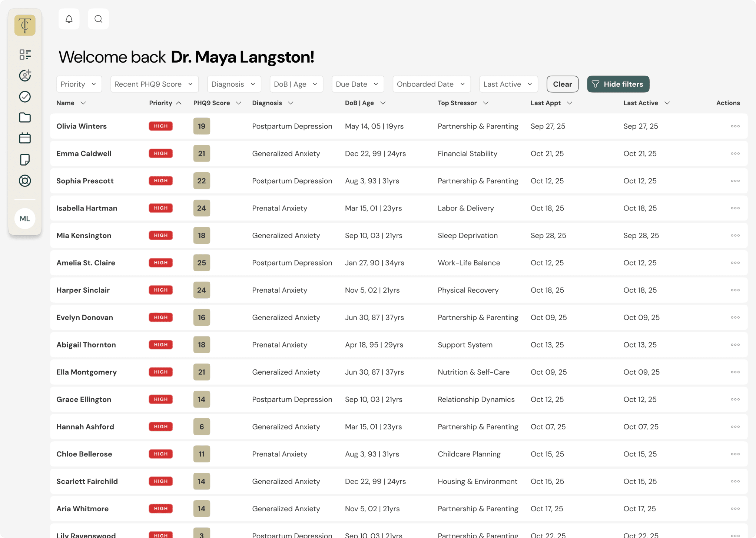This screenshot has height=538, width=756.
Task: Expand the Recent PHQ9 Score filter
Action: [154, 84]
